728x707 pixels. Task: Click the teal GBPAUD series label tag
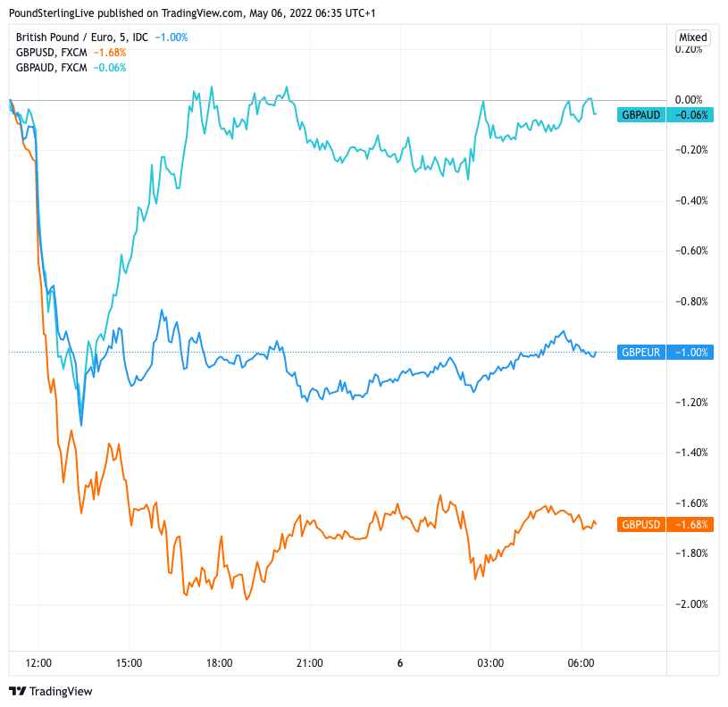pyautogui.click(x=641, y=115)
